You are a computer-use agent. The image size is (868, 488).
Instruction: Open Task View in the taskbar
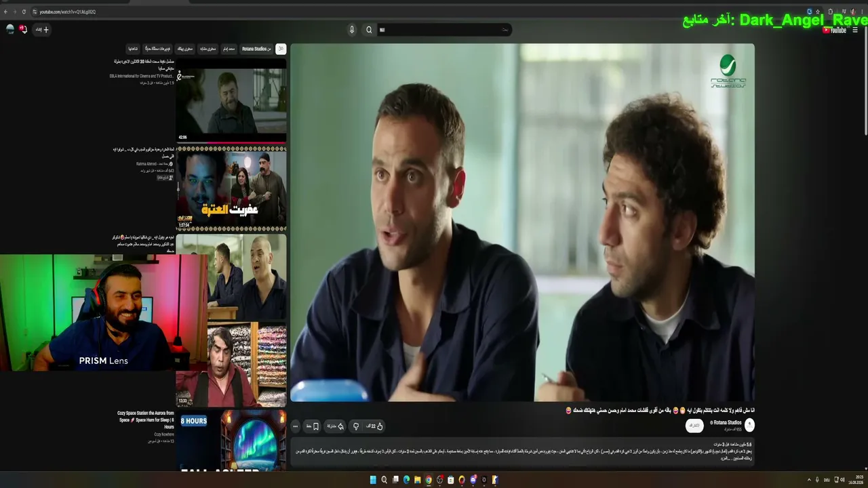click(395, 480)
